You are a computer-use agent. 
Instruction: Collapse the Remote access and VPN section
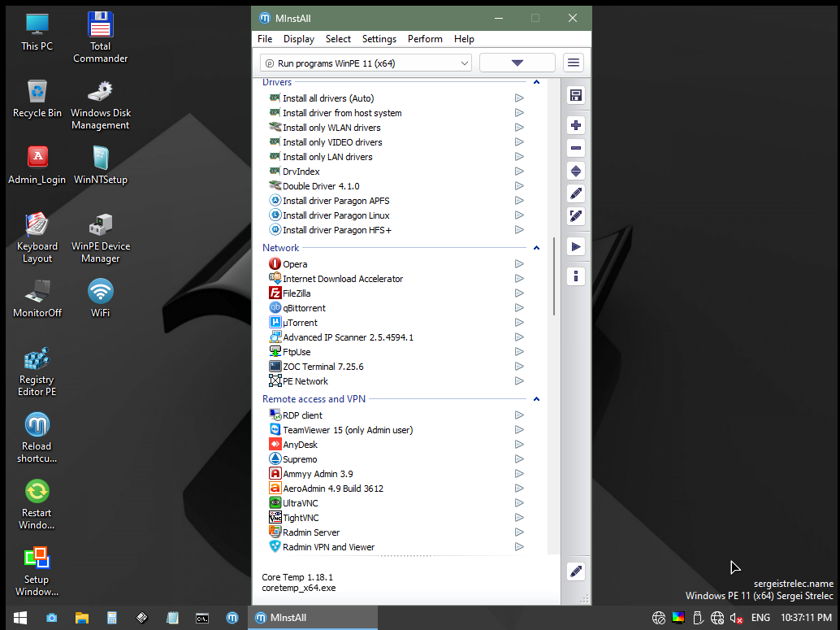[536, 399]
